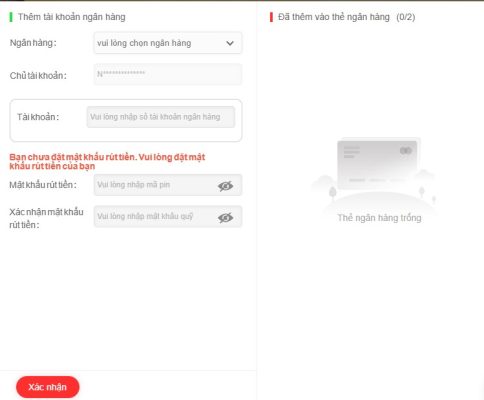The width and height of the screenshot is (484, 400).
Task: Click the red marker beside Đã thêm vào thẻ
Action: pos(271,17)
